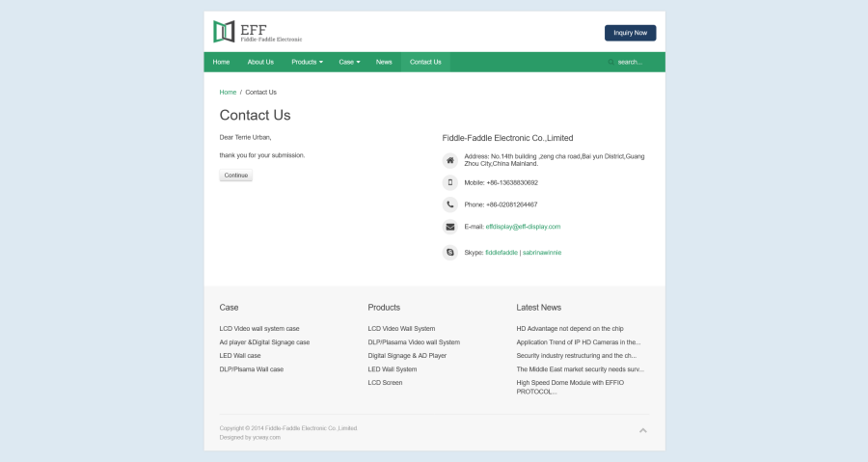Open the LCD Video Wall System product link
Viewport: 868px width, 462px height.
coord(401,329)
